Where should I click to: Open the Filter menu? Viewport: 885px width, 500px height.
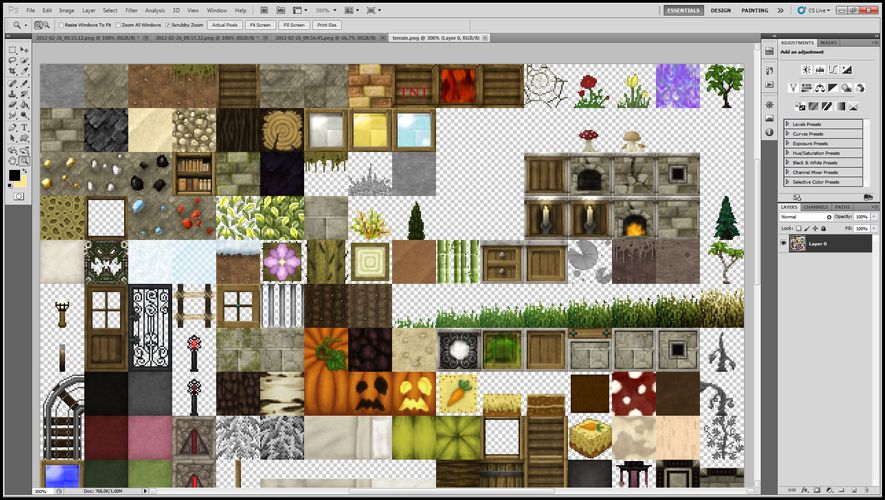(132, 10)
